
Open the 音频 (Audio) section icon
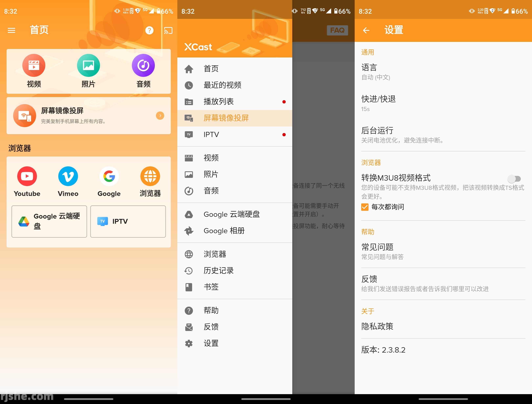(143, 65)
